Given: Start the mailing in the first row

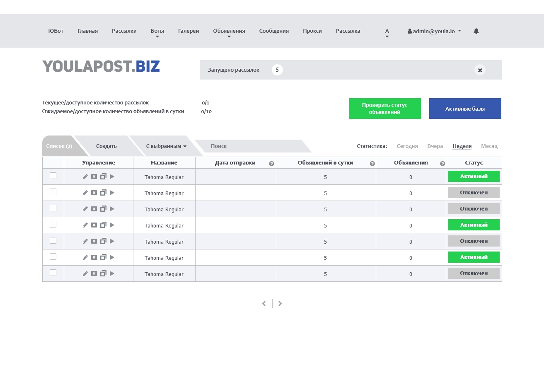Looking at the screenshot, I should pyautogui.click(x=112, y=177).
